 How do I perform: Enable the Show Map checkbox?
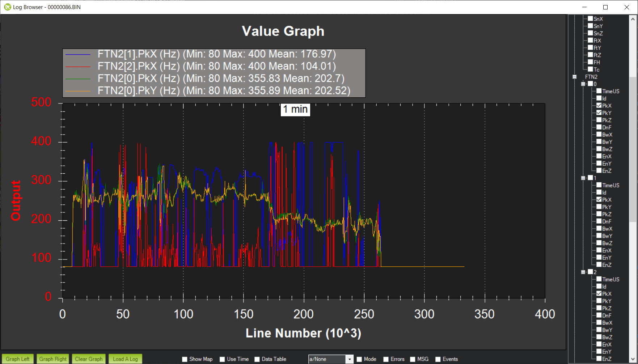point(185,359)
